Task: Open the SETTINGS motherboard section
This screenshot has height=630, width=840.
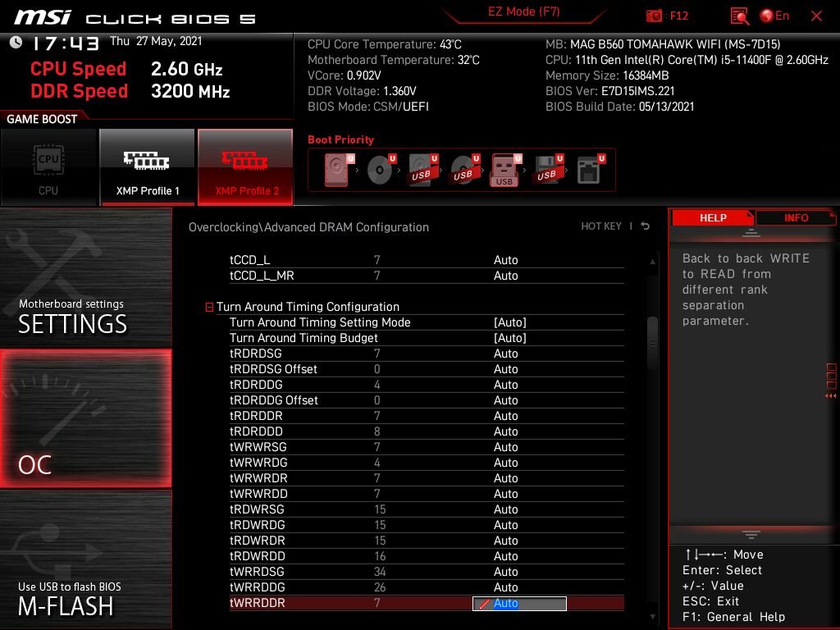Action: [x=85, y=278]
